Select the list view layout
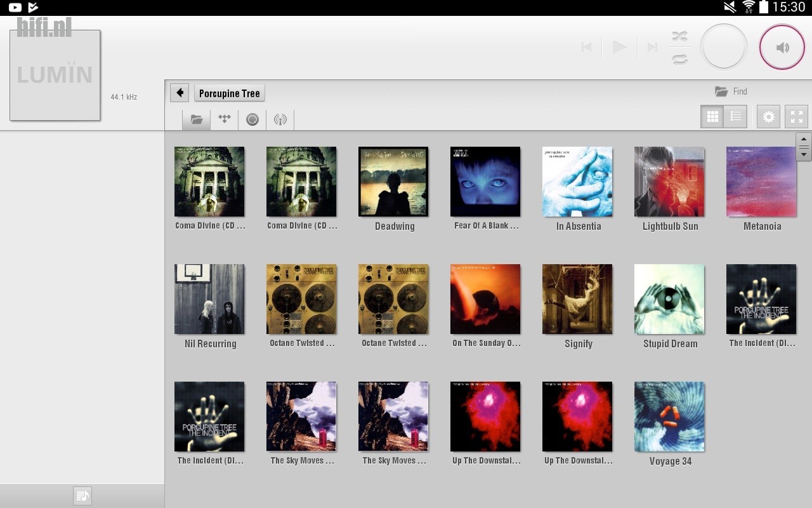The width and height of the screenshot is (812, 508). click(x=736, y=117)
